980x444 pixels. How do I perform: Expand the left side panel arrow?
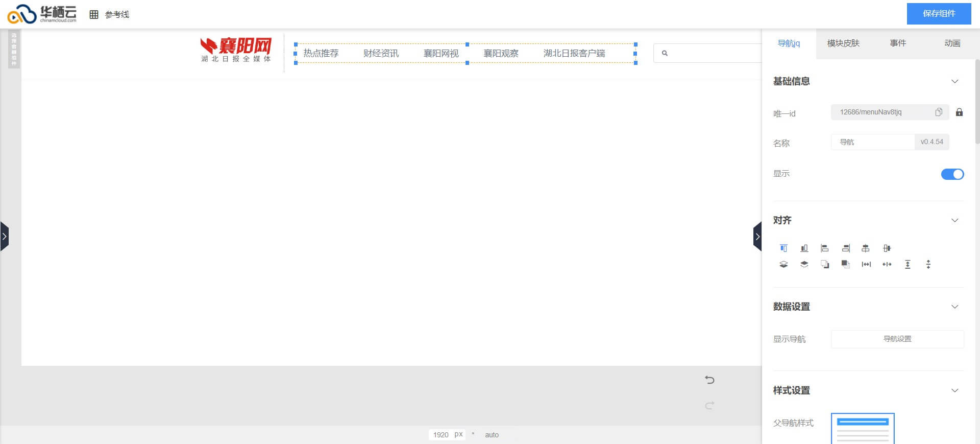(x=5, y=237)
